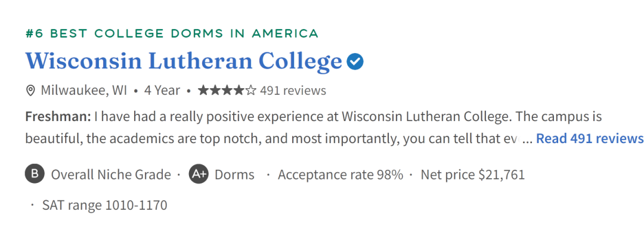The image size is (644, 236).
Task: Click the Acceptance rate 98% stat
Action: point(340,175)
